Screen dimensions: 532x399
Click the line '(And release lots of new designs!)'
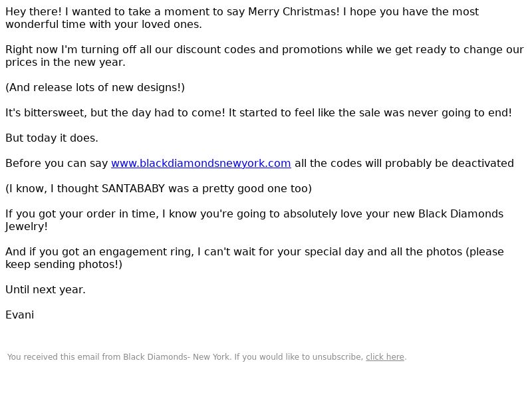[x=95, y=88]
